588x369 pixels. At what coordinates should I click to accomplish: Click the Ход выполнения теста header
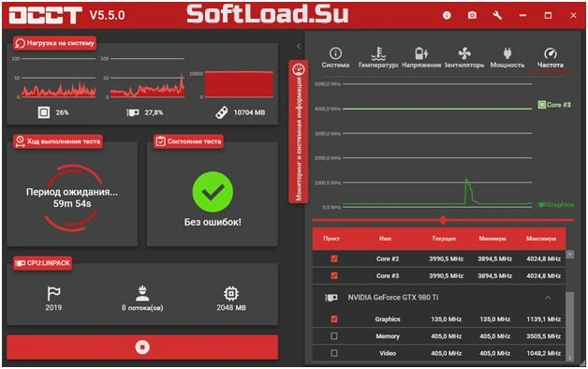[x=58, y=141]
